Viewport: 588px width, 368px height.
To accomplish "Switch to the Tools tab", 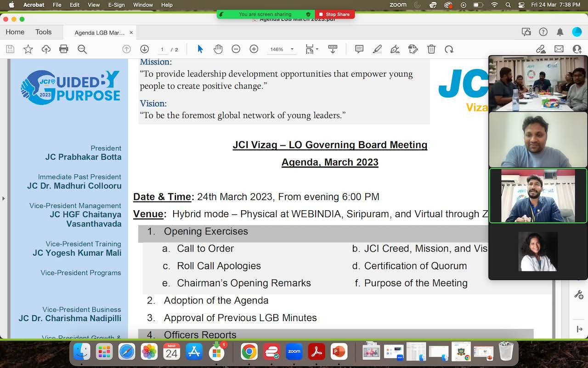I will point(43,32).
